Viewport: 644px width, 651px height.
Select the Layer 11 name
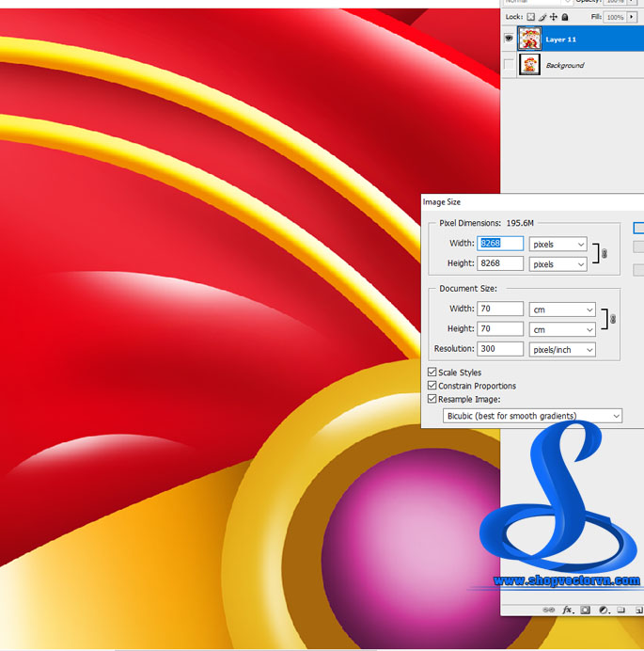(560, 40)
